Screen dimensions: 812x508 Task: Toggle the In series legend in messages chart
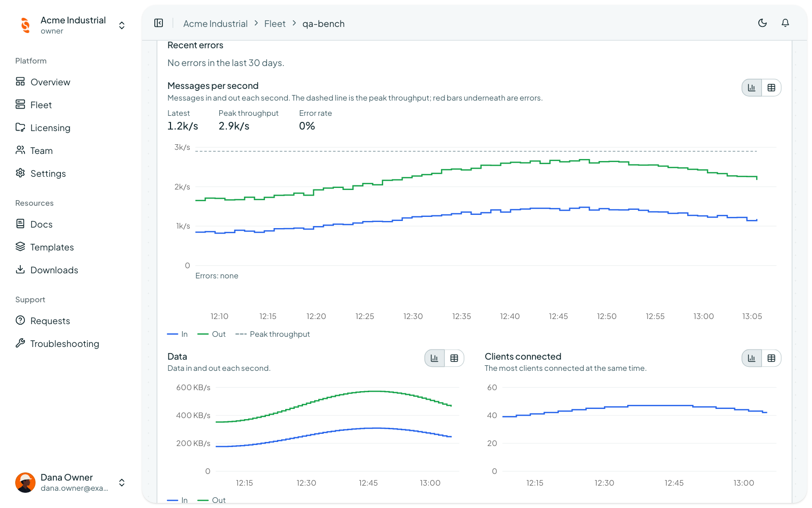point(178,334)
